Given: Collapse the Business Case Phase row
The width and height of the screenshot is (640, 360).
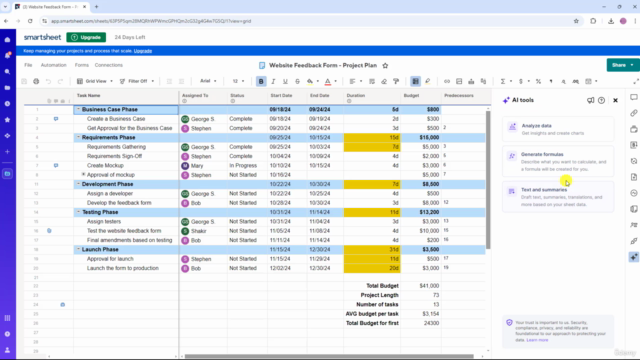Looking at the screenshot, I should click(x=78, y=109).
